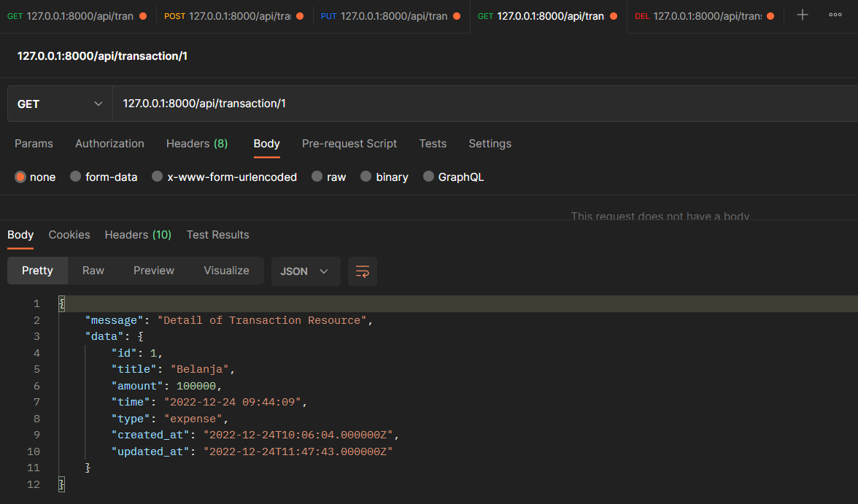Open the GET method dropdown
Image resolution: width=858 pixels, height=504 pixels.
[x=60, y=104]
